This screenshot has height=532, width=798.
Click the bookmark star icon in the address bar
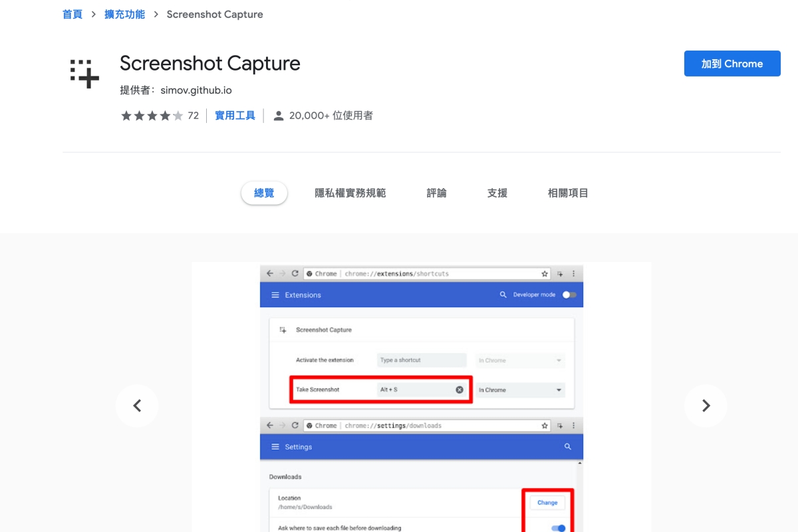(x=544, y=273)
